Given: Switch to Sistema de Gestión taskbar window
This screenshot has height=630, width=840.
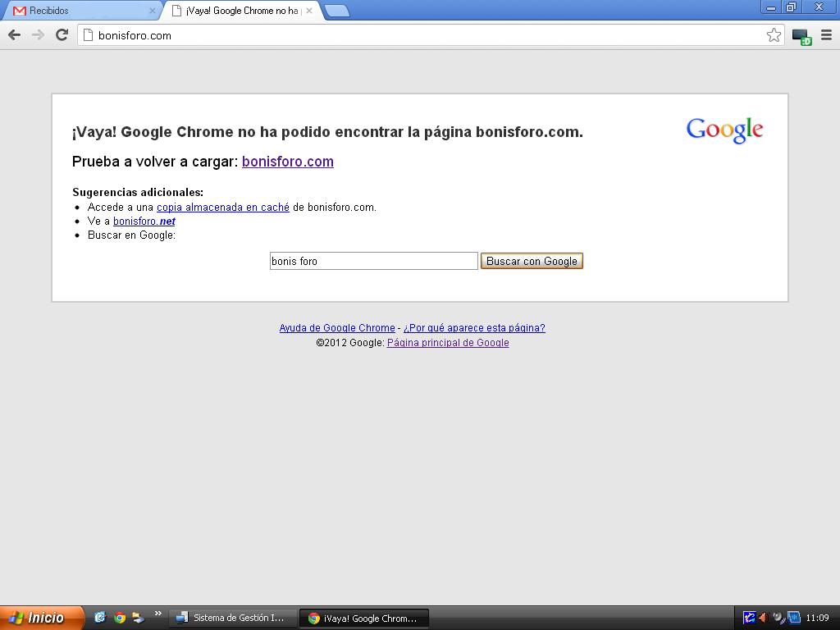Looking at the screenshot, I should click(233, 618).
